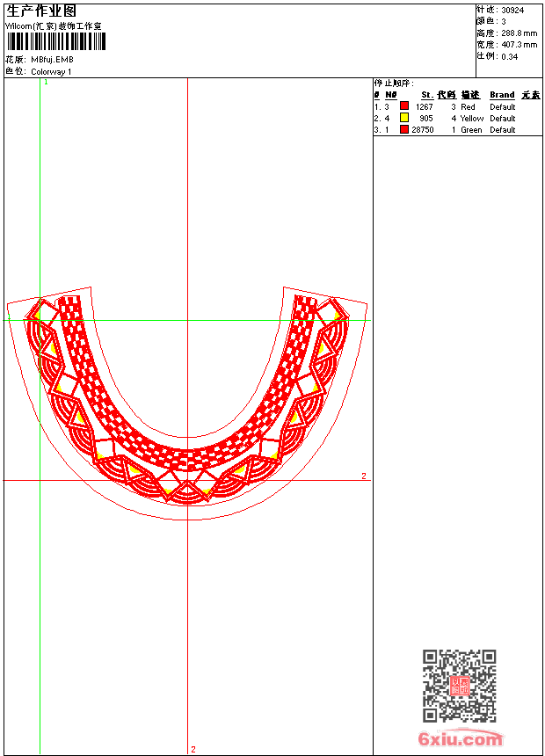Click the total stitch count 30924
Screen dimensions: 545x756
tap(512, 10)
